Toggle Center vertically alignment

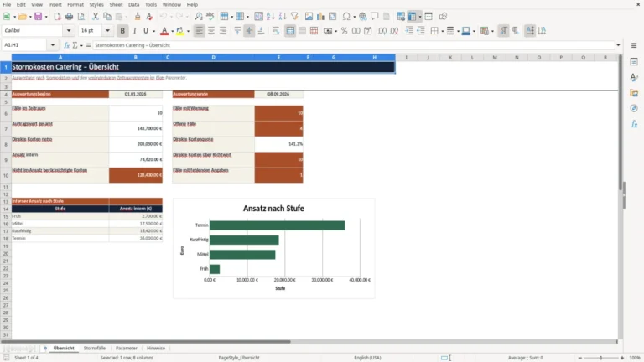pos(249,31)
